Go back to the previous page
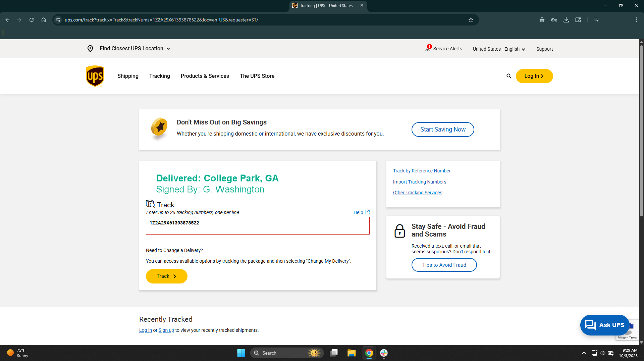 (7, 20)
